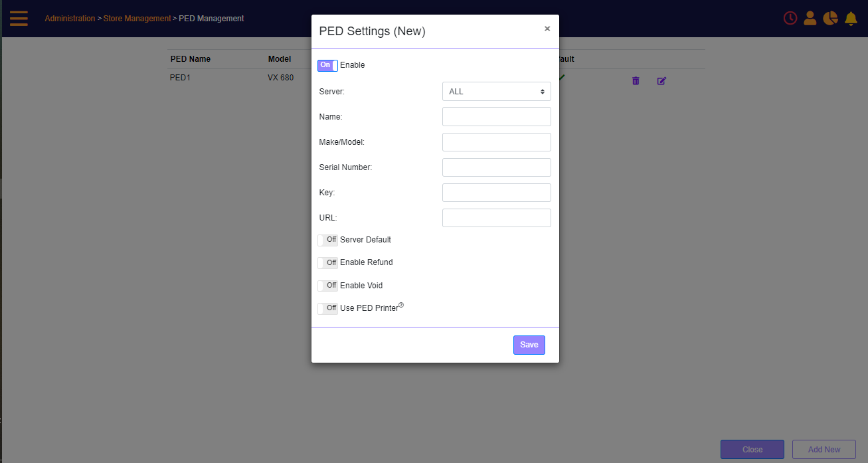Click the Model column header
Screen dimensions: 868x463
pos(280,59)
